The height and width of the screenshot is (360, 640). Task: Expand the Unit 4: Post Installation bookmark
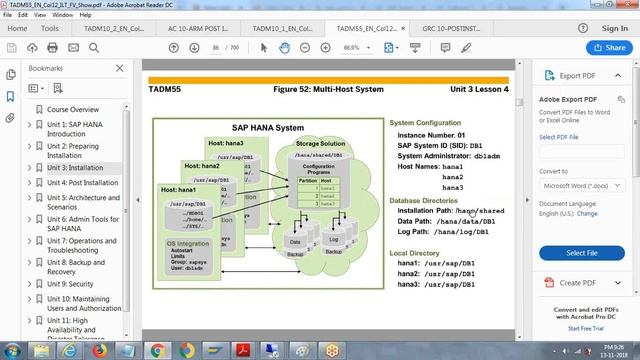(29, 183)
